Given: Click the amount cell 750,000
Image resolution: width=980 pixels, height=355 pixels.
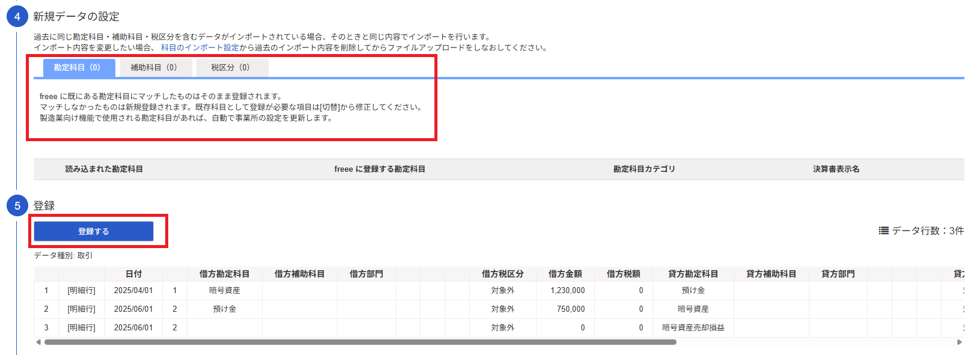Looking at the screenshot, I should tap(565, 309).
